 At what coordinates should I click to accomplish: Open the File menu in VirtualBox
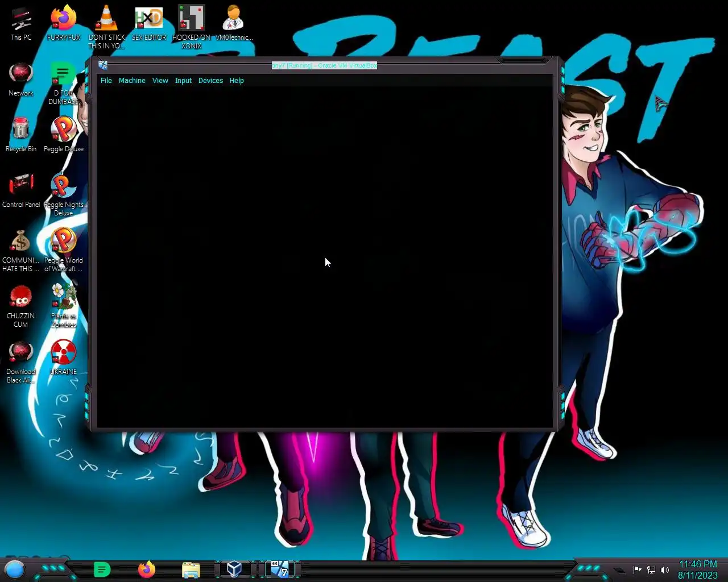click(x=106, y=81)
